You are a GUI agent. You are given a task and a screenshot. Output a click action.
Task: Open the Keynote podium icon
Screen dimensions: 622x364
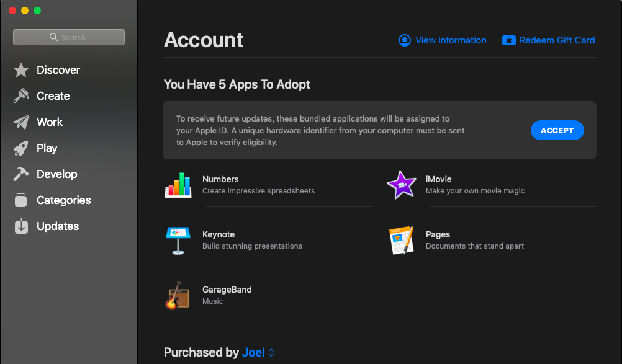point(178,239)
